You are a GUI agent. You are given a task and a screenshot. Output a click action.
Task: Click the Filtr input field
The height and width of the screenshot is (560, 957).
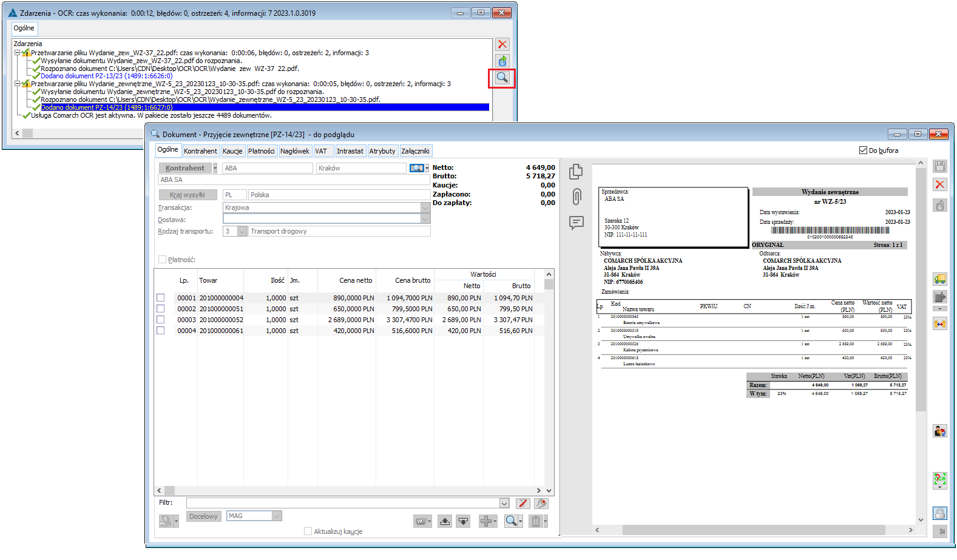(343, 503)
